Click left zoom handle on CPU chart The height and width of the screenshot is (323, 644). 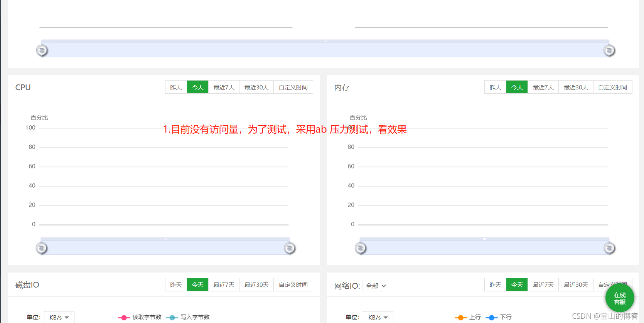tap(42, 248)
